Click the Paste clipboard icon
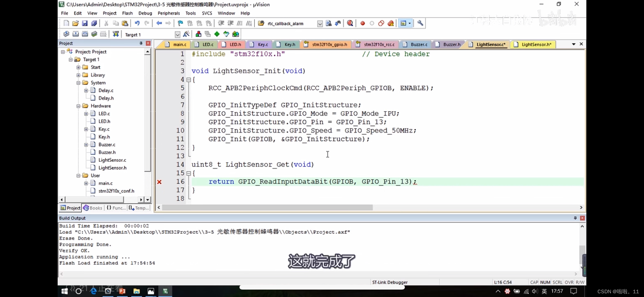The image size is (644, 297). pos(125,23)
